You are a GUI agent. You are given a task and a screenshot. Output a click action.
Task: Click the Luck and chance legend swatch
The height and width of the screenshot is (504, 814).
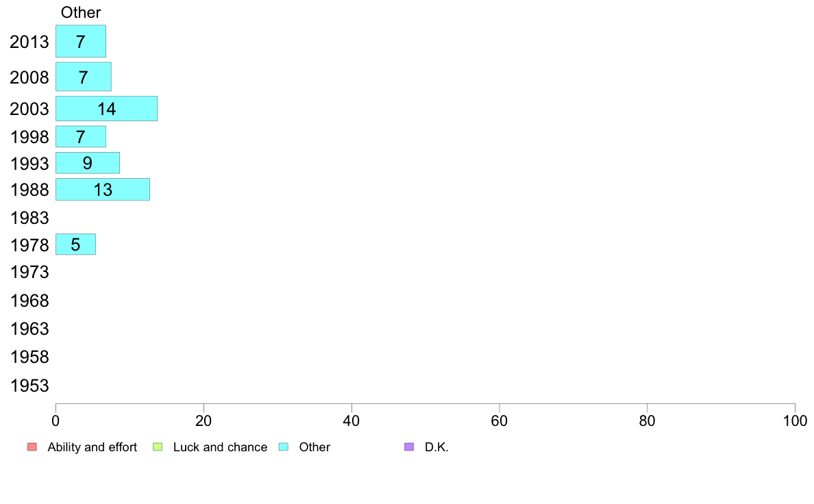tap(158, 447)
